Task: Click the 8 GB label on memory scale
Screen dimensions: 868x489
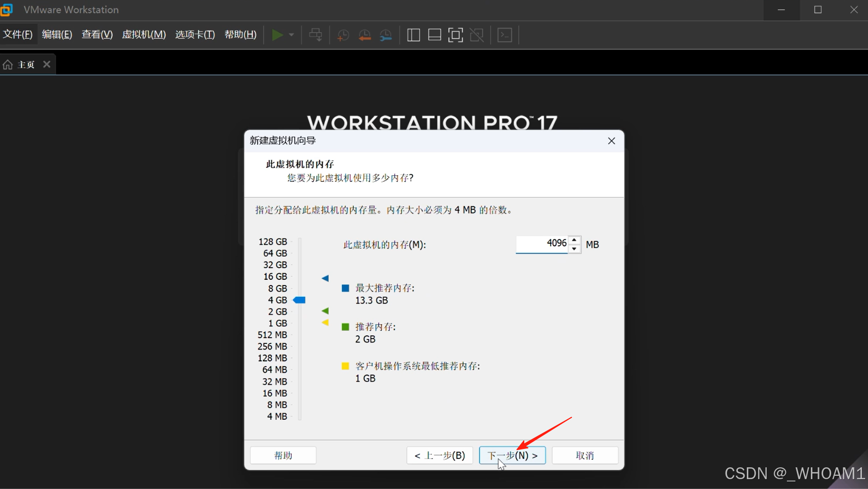Action: click(x=277, y=288)
